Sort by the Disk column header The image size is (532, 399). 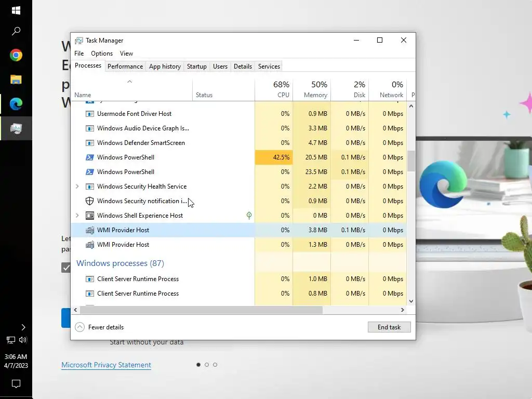pos(350,90)
